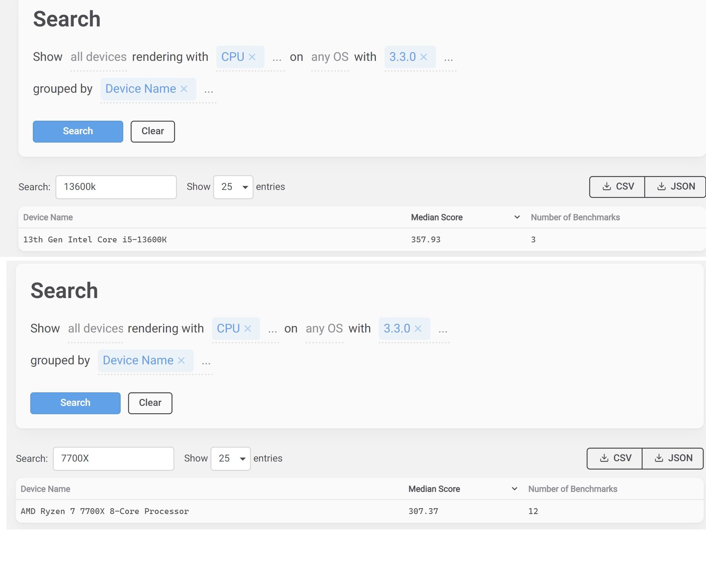The width and height of the screenshot is (706, 588).
Task: Sort by Number of Benchmarks in 7700X table
Action: (x=573, y=489)
